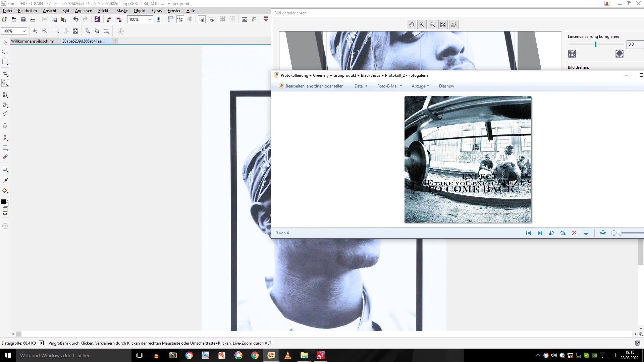Go to the next photo in Fotogalerie
This screenshot has height=362, width=644.
point(540,233)
